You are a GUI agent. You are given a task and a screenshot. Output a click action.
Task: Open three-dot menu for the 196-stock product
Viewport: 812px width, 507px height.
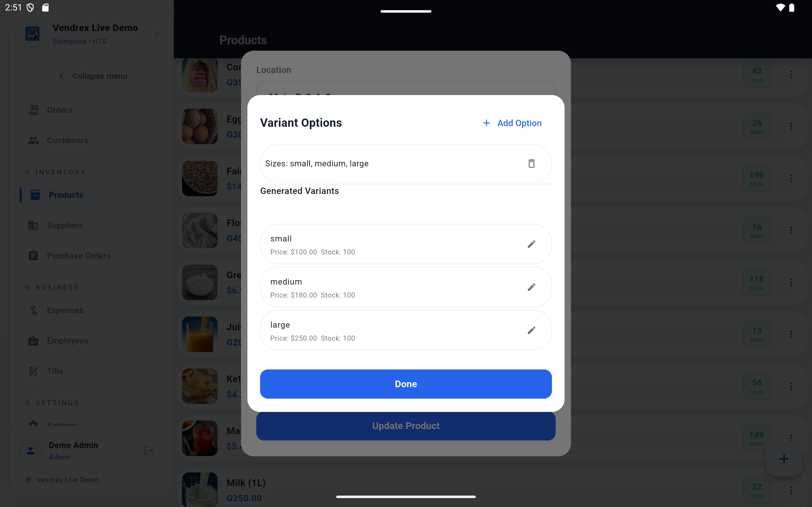791,178
